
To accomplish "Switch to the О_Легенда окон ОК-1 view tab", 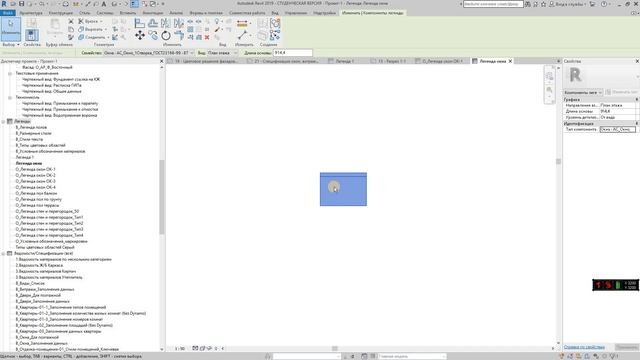I will (442, 61).
